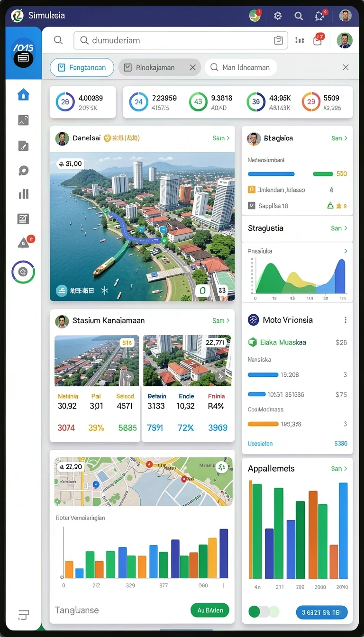The image size is (364, 637).
Task: Expand Stasium Kanaiamaan via Sam chevron
Action: [221, 321]
